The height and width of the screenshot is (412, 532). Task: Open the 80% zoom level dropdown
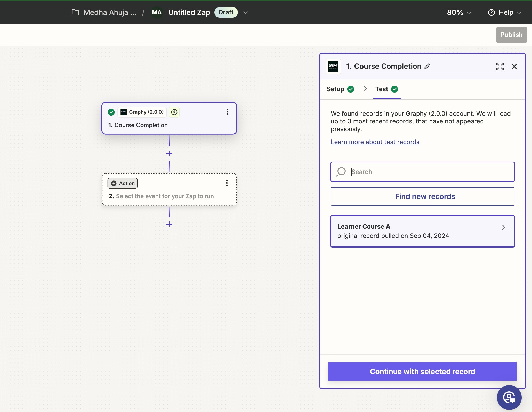pyautogui.click(x=459, y=12)
